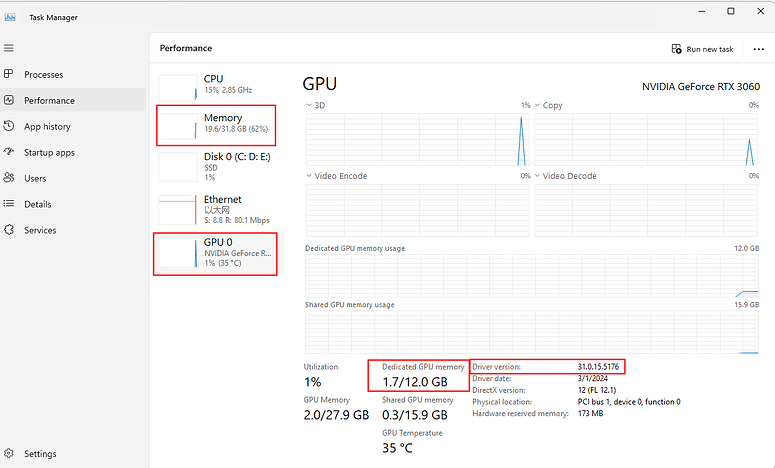Open the more options ellipsis menu

(757, 49)
